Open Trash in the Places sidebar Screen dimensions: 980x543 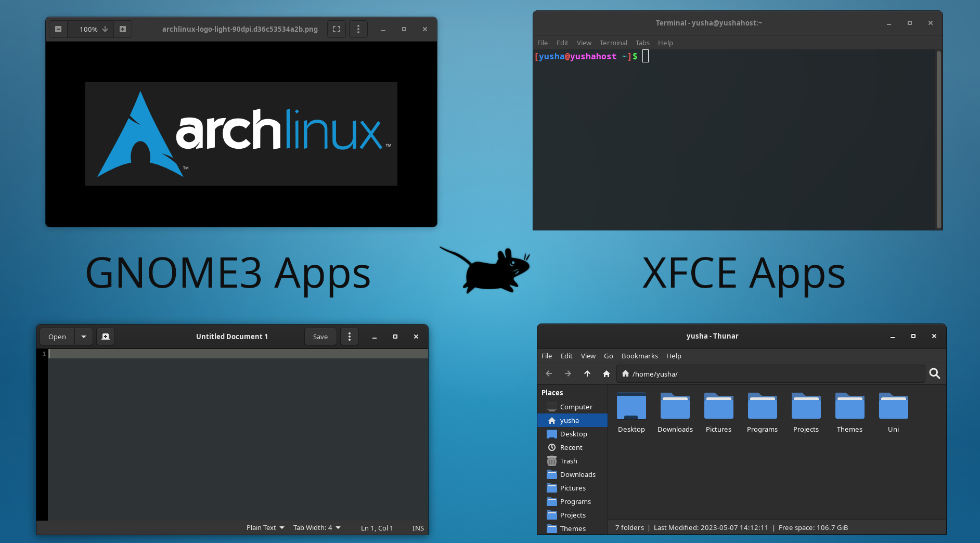(x=572, y=461)
